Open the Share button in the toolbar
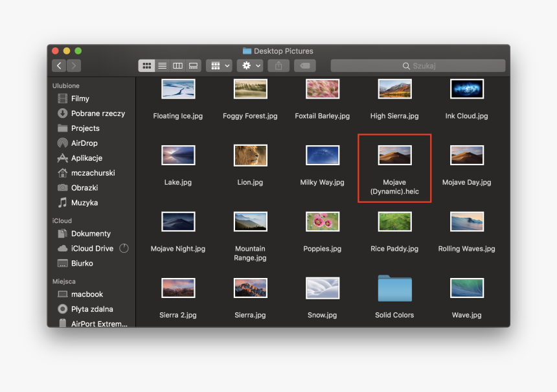Viewport: 557px width, 392px height. [x=278, y=65]
